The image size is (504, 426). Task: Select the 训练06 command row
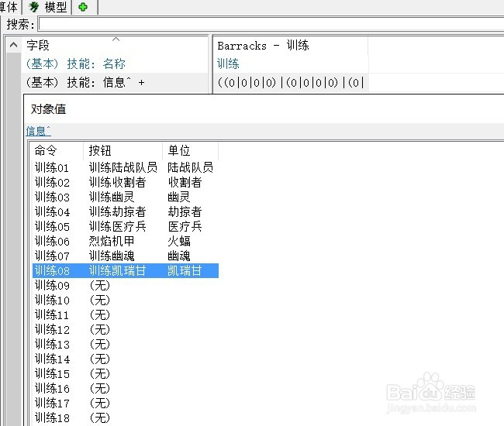pyautogui.click(x=52, y=242)
